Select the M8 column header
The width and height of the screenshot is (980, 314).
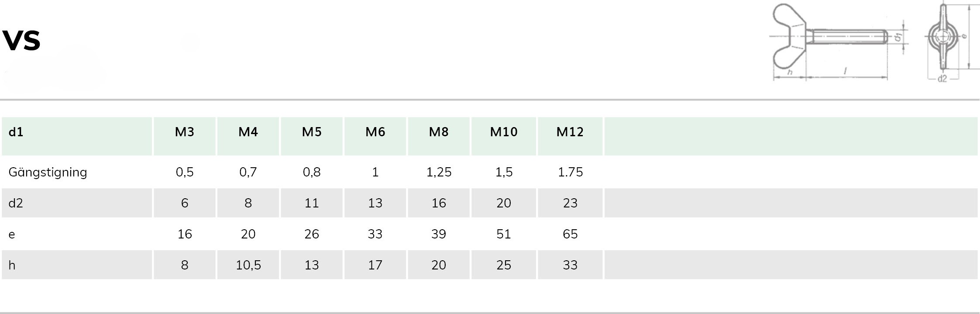439,132
